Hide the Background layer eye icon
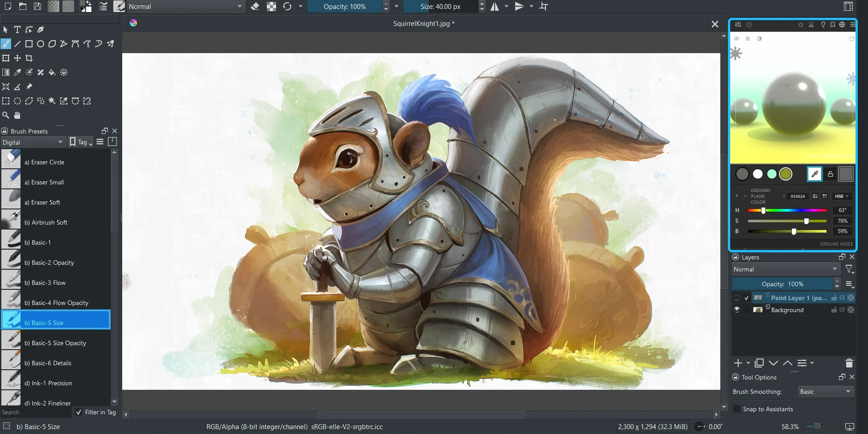868x434 pixels. point(737,309)
